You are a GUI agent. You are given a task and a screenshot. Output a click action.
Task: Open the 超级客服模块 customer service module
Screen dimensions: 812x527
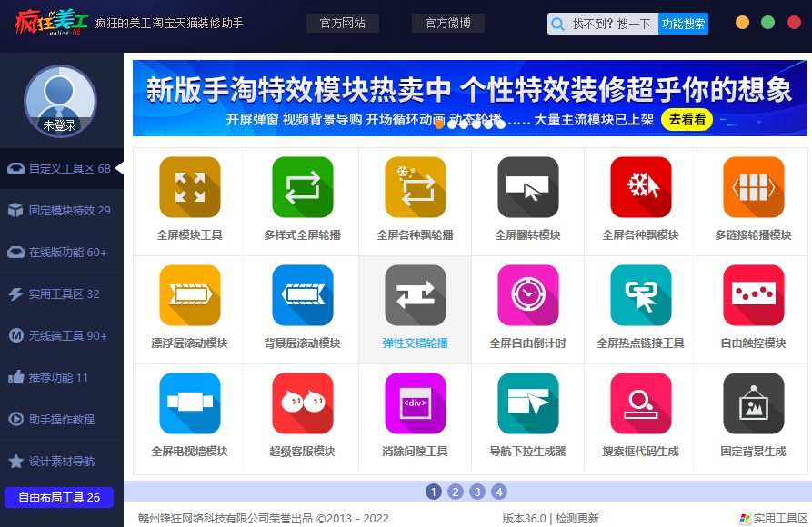coord(302,403)
